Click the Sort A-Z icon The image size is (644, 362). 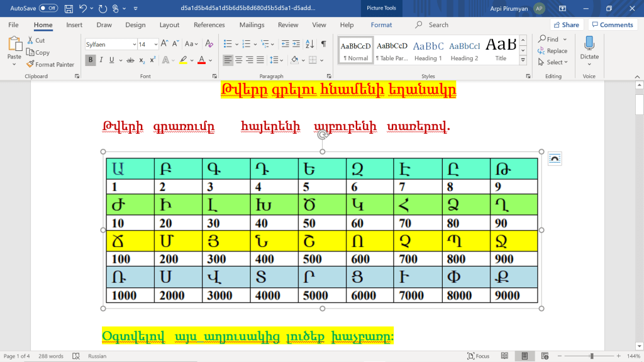(309, 44)
